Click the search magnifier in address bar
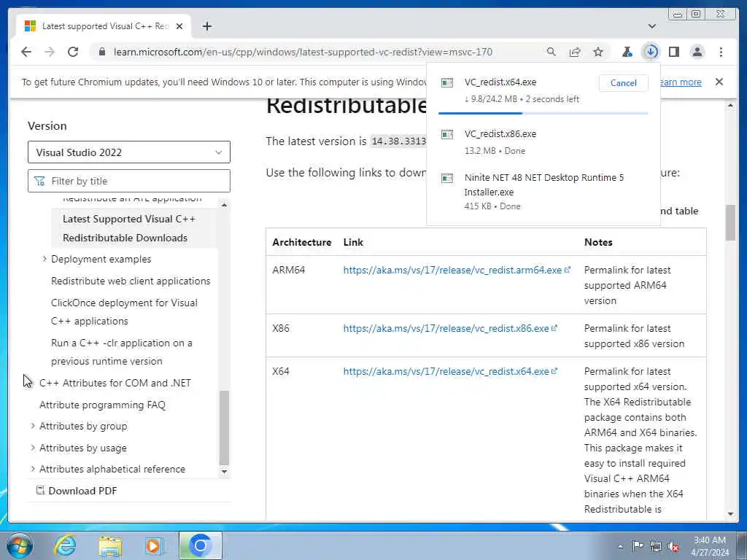The image size is (747, 560). coord(551,52)
